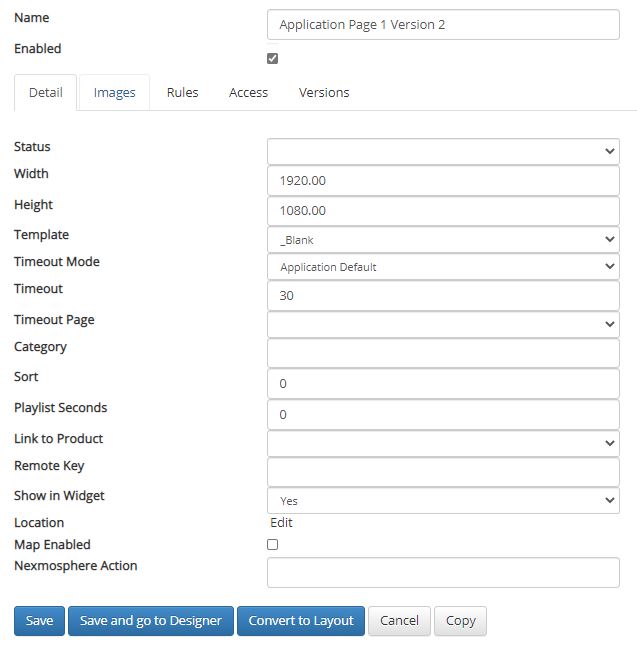Expand the Timeout Page dropdown
Image resolution: width=637 pixels, height=645 pixels.
pos(443,324)
